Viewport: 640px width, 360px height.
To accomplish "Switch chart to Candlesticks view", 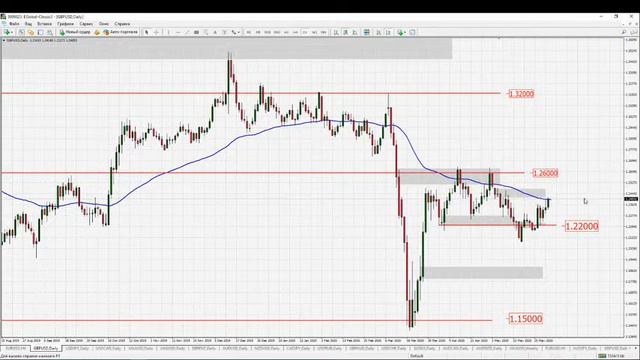I will pyautogui.click(x=345, y=32).
